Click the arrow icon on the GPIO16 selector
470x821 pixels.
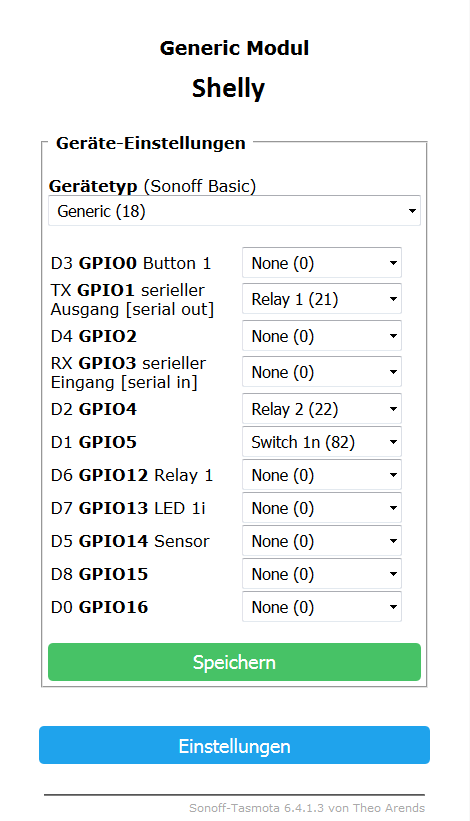393,607
